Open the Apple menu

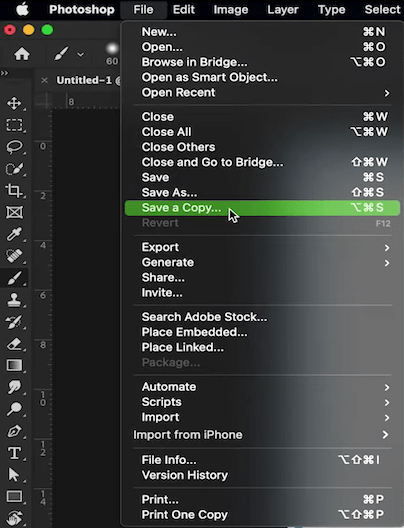click(x=23, y=9)
